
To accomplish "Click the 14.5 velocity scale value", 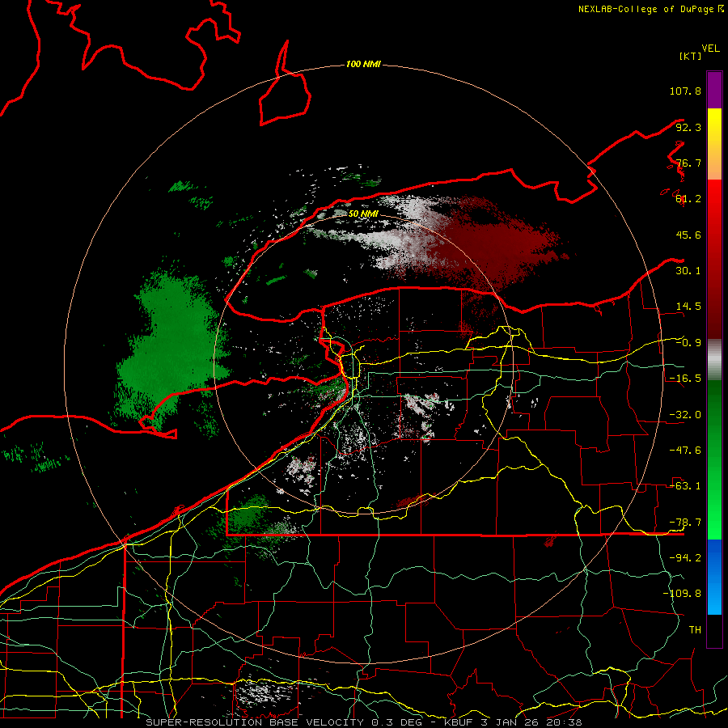I will [x=688, y=307].
